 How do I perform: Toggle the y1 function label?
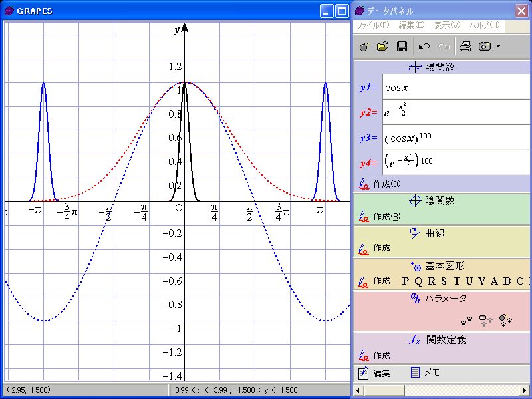coord(368,87)
